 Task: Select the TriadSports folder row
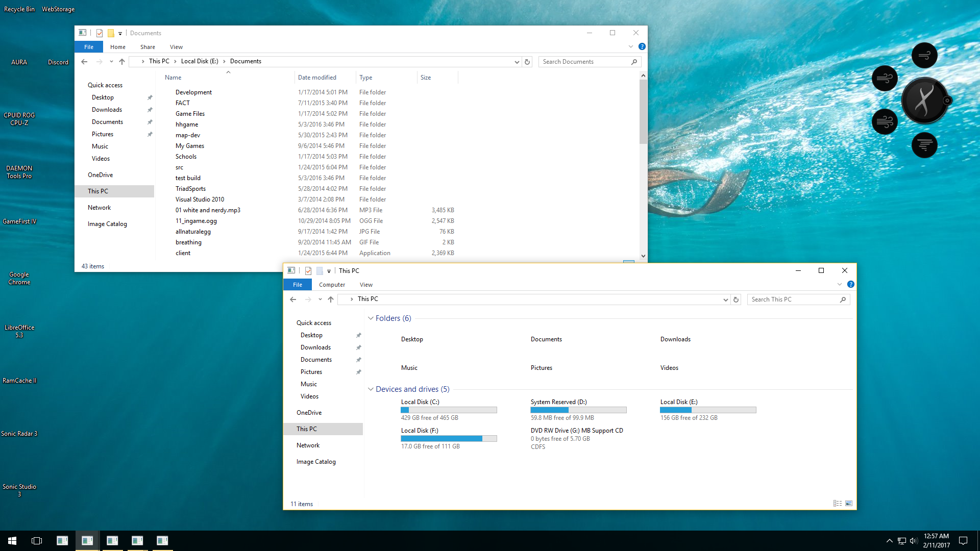click(x=310, y=189)
